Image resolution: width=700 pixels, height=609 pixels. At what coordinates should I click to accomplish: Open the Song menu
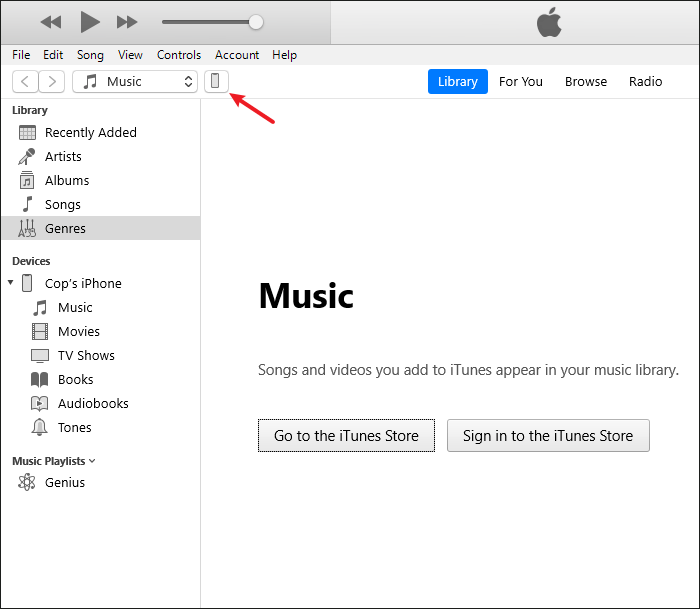pyautogui.click(x=90, y=55)
